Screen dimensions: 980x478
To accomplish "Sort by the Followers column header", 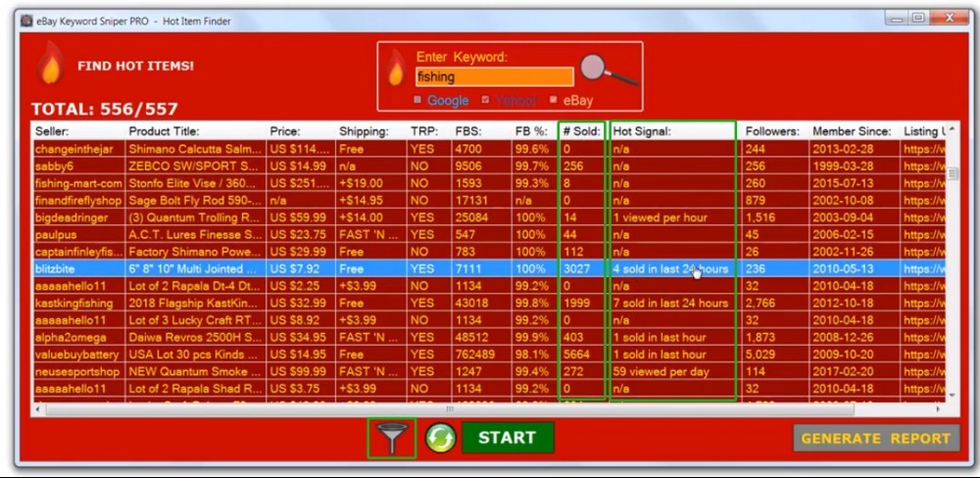I will tap(774, 131).
